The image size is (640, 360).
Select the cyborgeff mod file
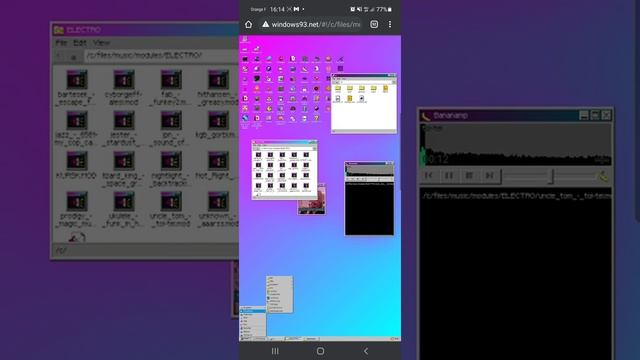tap(124, 87)
